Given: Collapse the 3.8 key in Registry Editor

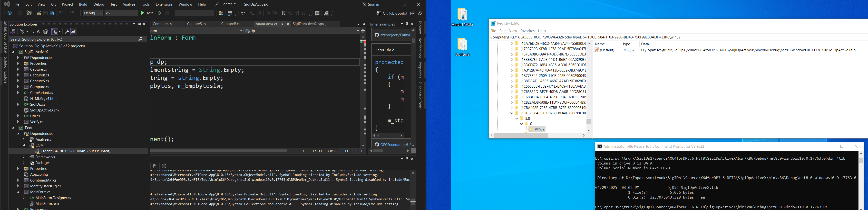Looking at the screenshot, I should (517, 119).
